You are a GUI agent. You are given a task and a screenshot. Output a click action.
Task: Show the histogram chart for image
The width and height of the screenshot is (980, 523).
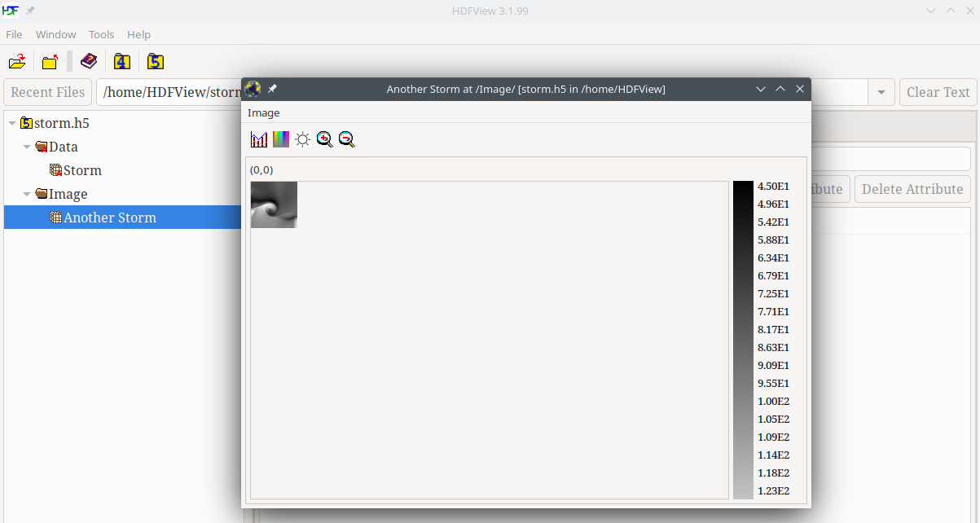(259, 139)
